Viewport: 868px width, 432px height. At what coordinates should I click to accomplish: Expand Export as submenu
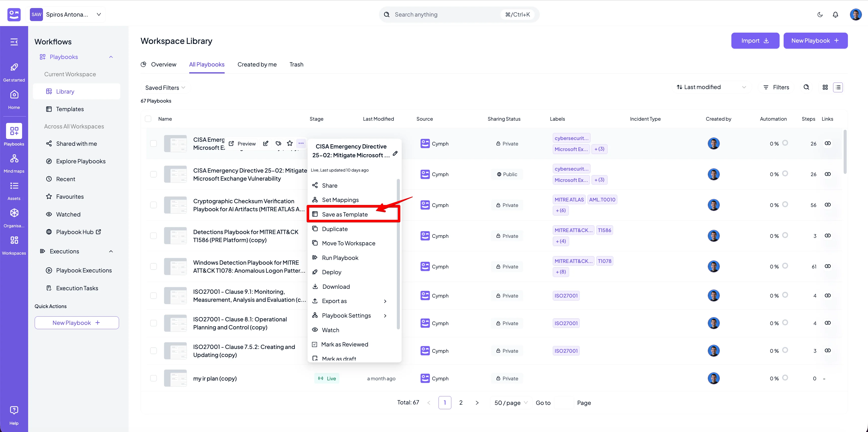pos(350,301)
